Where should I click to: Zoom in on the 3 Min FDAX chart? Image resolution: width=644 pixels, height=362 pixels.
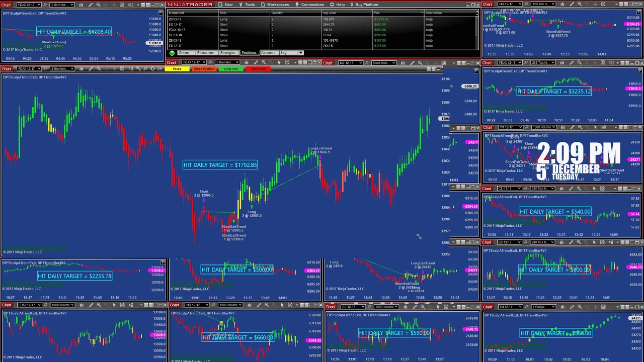click(x=98, y=68)
